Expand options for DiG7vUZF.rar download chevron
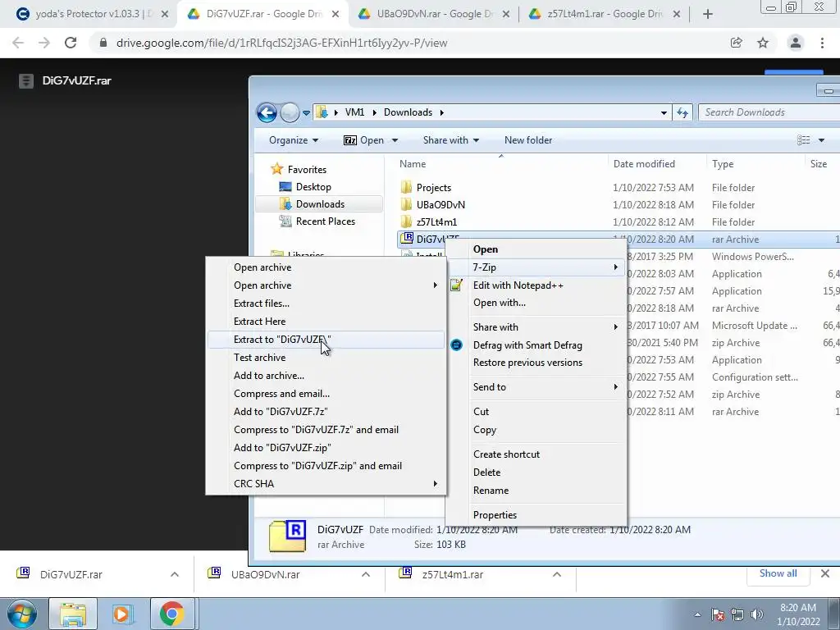The image size is (840, 630). (x=175, y=574)
